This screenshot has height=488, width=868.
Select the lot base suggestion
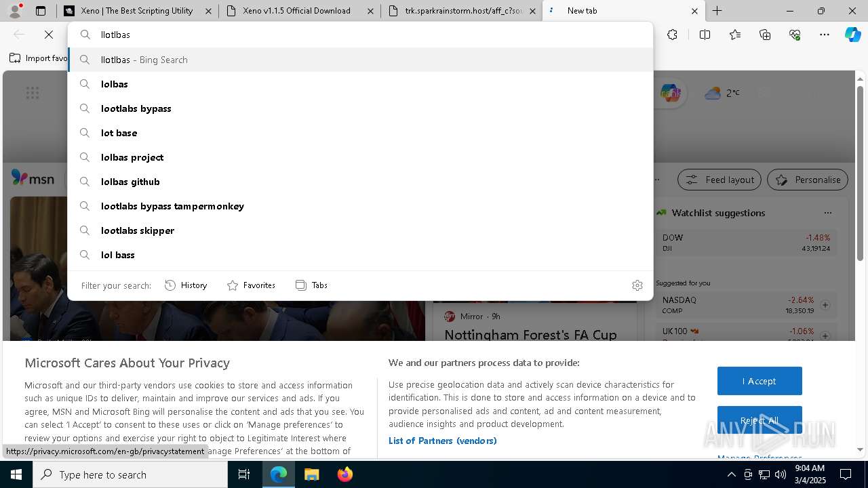(360, 133)
